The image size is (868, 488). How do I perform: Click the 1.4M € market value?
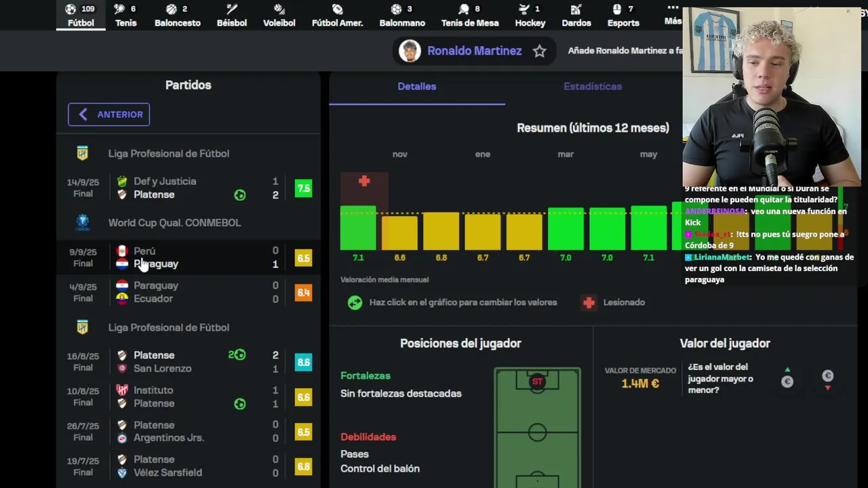click(x=640, y=384)
